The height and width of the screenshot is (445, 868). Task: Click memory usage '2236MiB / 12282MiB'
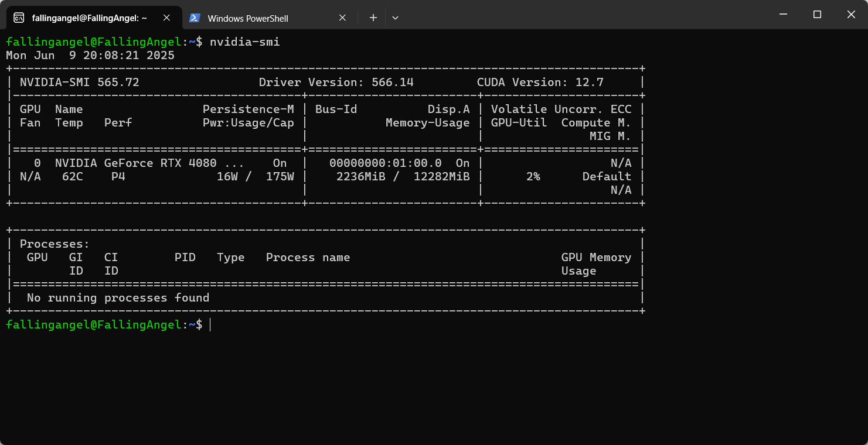(x=403, y=177)
